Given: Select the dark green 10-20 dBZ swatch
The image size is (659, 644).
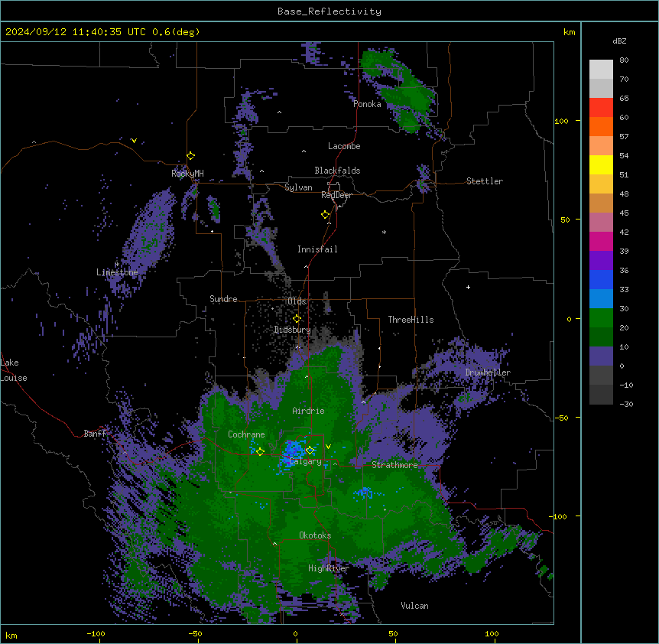Looking at the screenshot, I should pos(601,337).
